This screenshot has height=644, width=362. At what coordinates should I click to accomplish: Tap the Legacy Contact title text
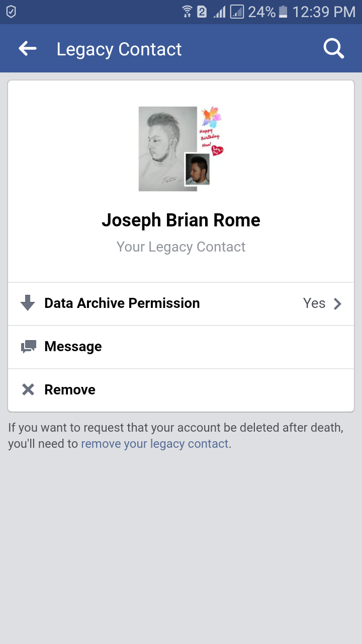click(119, 48)
